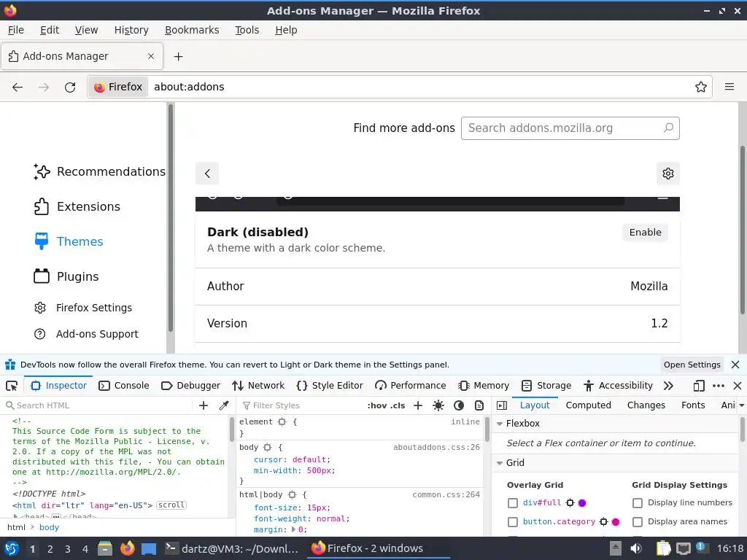Switch to the Network tab
Image resolution: width=747 pixels, height=560 pixels.
click(258, 386)
